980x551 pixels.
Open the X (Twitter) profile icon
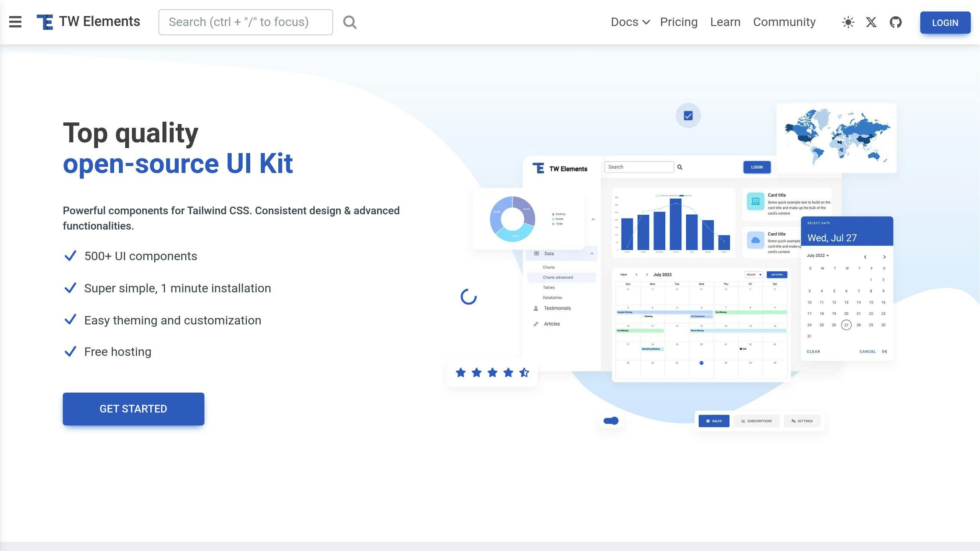pyautogui.click(x=871, y=22)
